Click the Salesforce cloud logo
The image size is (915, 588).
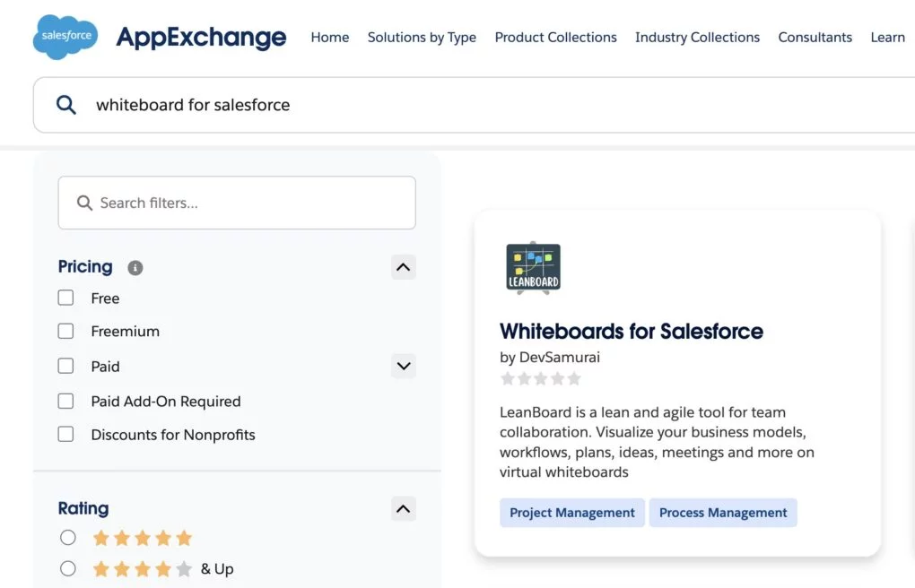tap(65, 37)
